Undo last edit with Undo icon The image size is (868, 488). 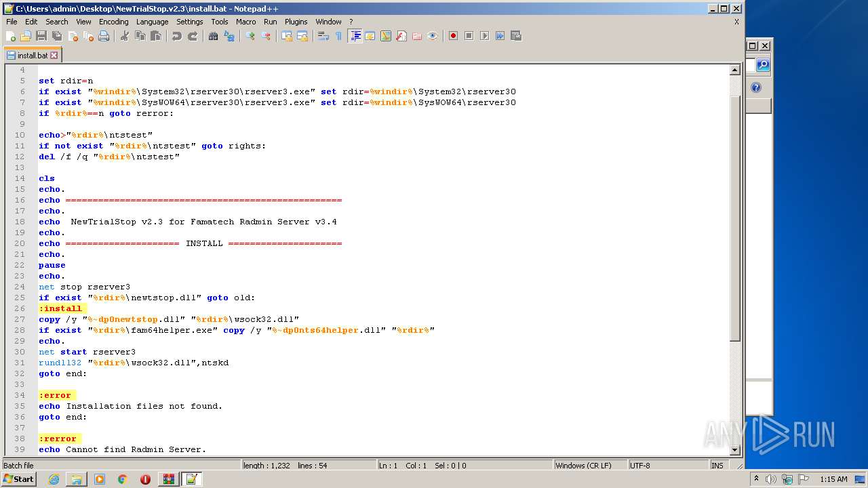coord(177,36)
